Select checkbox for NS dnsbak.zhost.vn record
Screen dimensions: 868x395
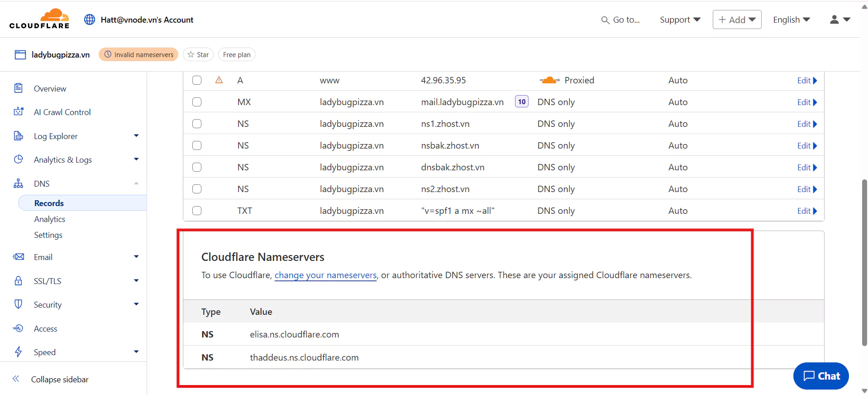pos(197,167)
